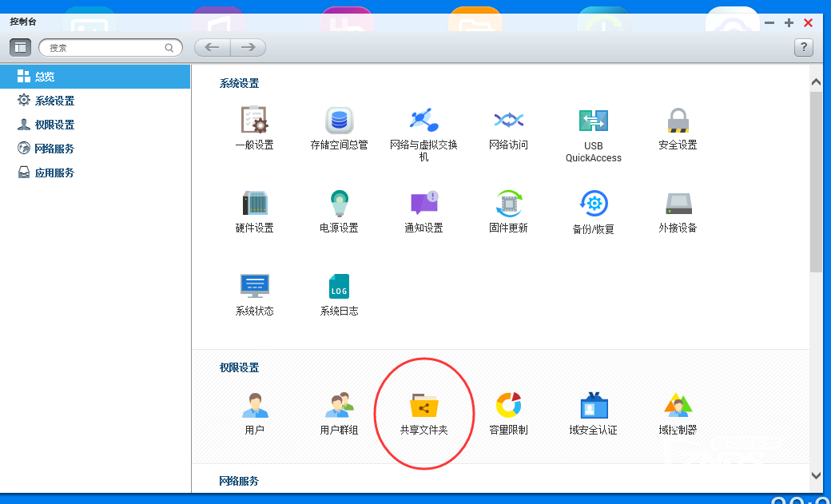Maximize the 控制台 window with plus button
Screen dimensions: 831x504
click(789, 23)
